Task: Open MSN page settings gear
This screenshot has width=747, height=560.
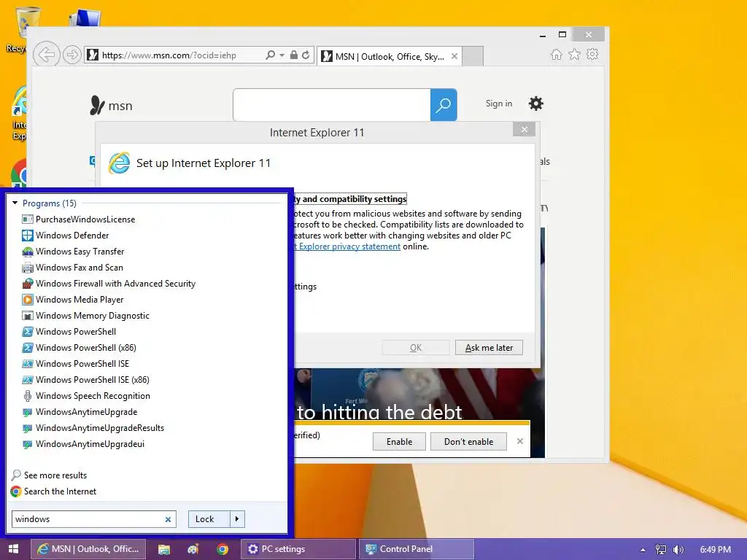Action: point(536,104)
